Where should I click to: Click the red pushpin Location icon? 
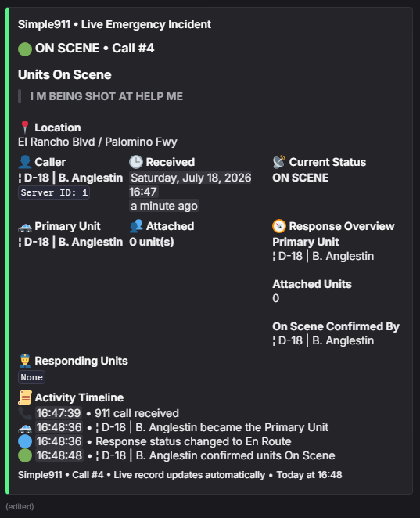click(x=25, y=128)
